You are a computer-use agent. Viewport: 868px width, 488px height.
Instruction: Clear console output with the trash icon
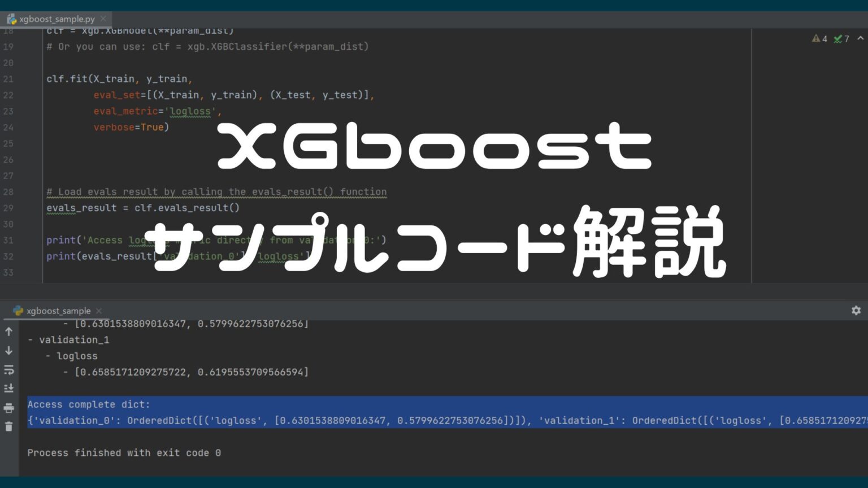pyautogui.click(x=8, y=425)
